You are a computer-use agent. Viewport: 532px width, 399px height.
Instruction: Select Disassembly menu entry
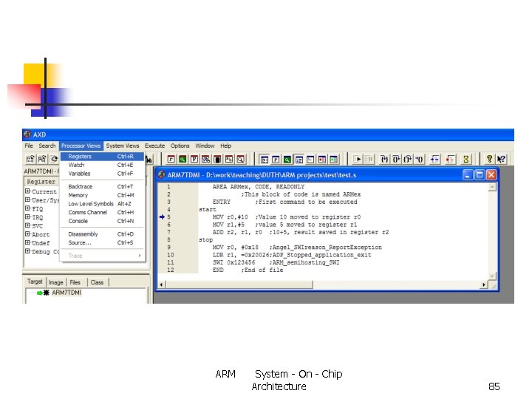pos(102,234)
